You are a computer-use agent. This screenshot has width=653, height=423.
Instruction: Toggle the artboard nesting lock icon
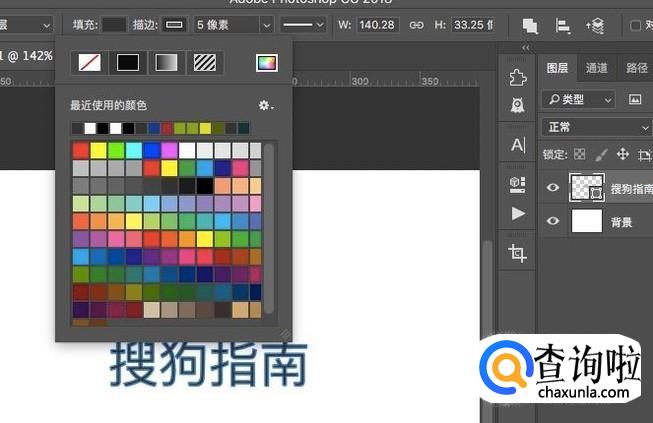(x=644, y=155)
